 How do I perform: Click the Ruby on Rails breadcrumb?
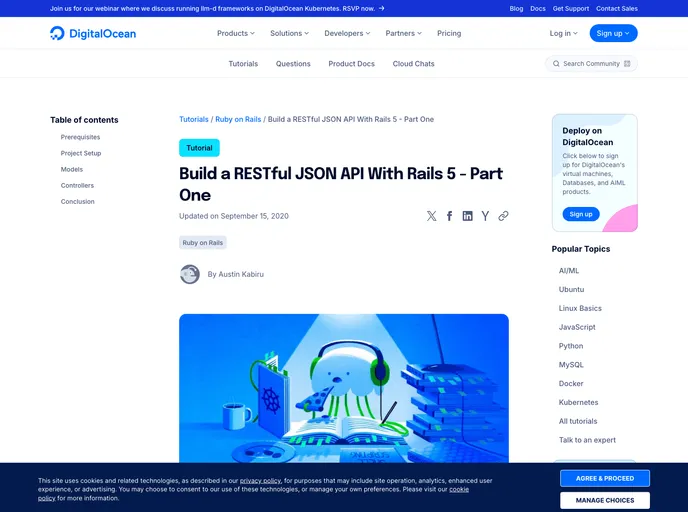[x=238, y=119]
